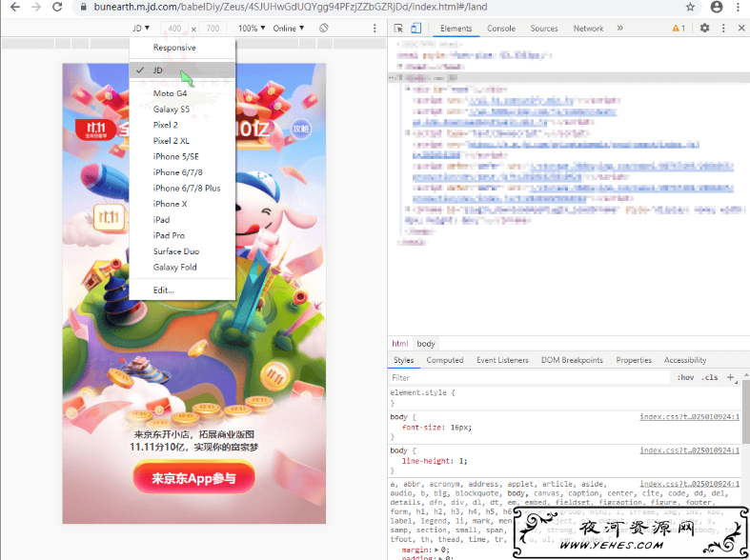Screen dimensions: 750x560
Task: Click the warning count indicator
Action: [x=679, y=29]
